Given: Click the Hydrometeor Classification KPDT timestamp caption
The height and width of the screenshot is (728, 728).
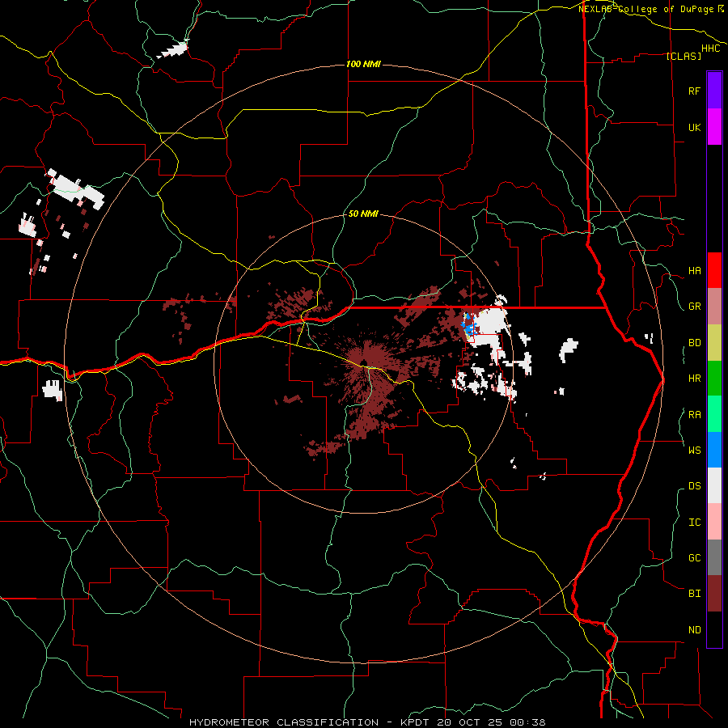Looking at the screenshot, I should click(367, 722).
